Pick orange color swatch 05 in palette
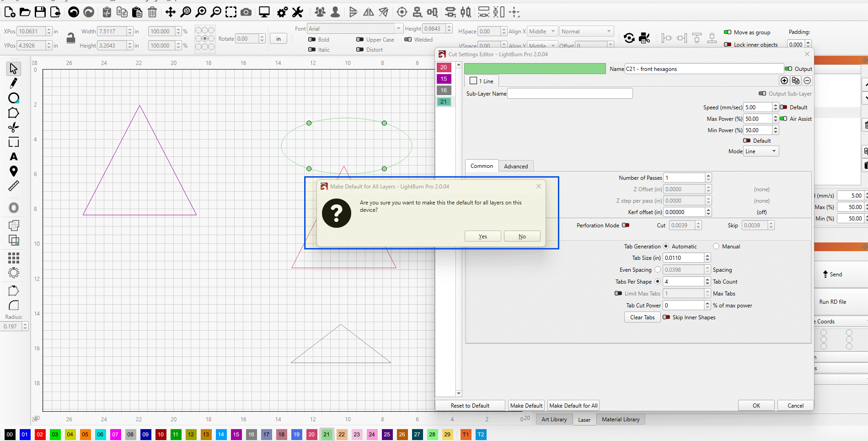The width and height of the screenshot is (868, 441). [x=85, y=435]
